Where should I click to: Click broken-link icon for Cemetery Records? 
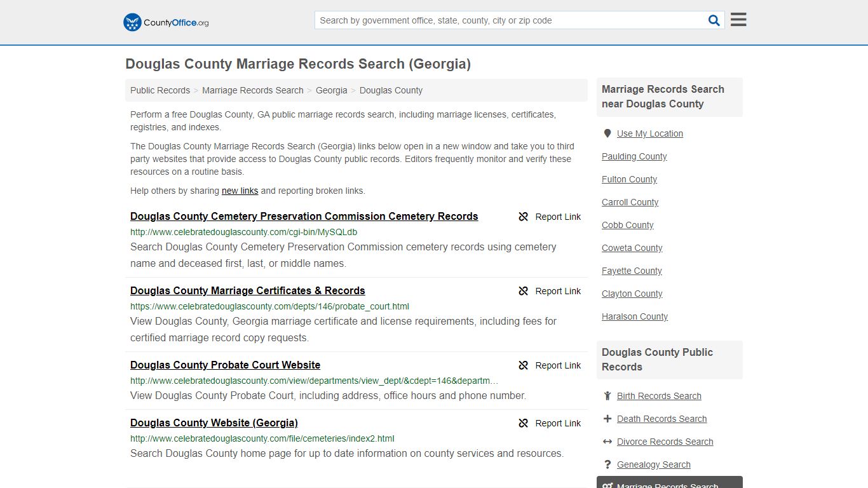click(x=524, y=217)
